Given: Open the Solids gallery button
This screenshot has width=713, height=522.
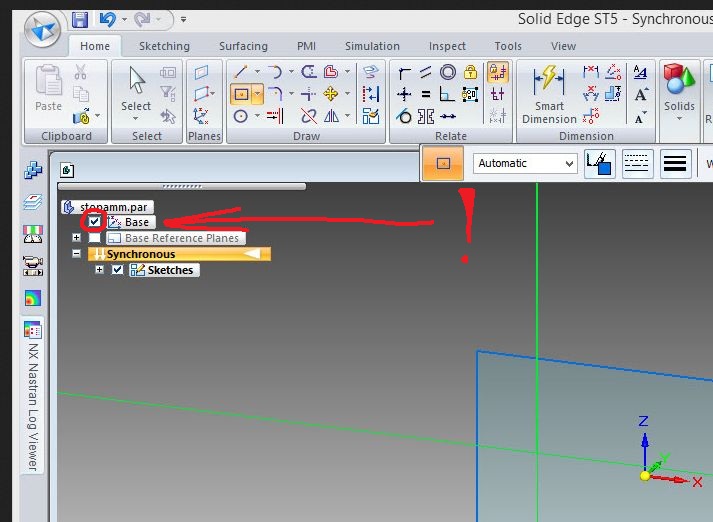Looking at the screenshot, I should (x=679, y=94).
